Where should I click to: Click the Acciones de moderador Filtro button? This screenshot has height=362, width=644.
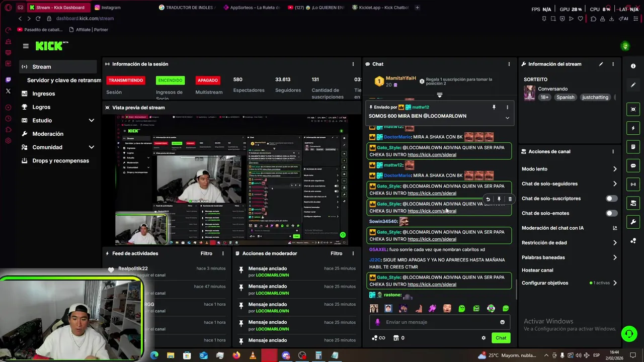pyautogui.click(x=336, y=253)
